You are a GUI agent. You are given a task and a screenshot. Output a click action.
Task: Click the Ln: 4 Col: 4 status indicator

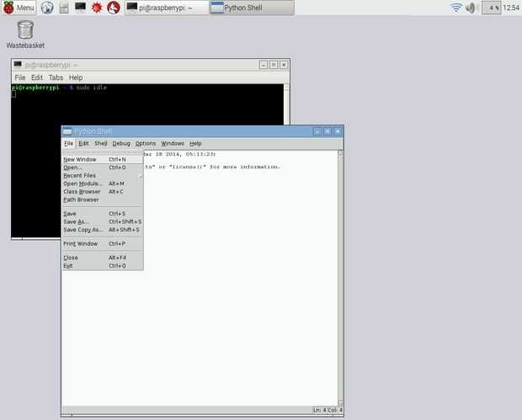pos(328,410)
